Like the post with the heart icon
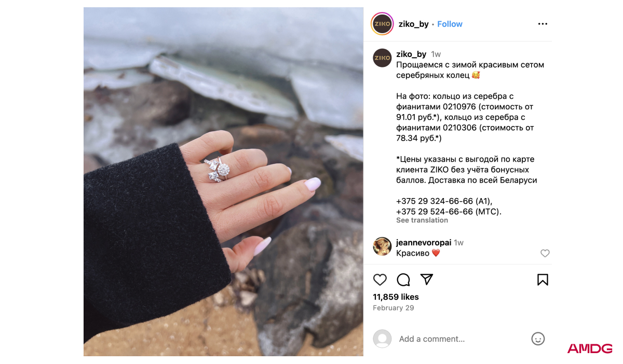 tap(380, 280)
